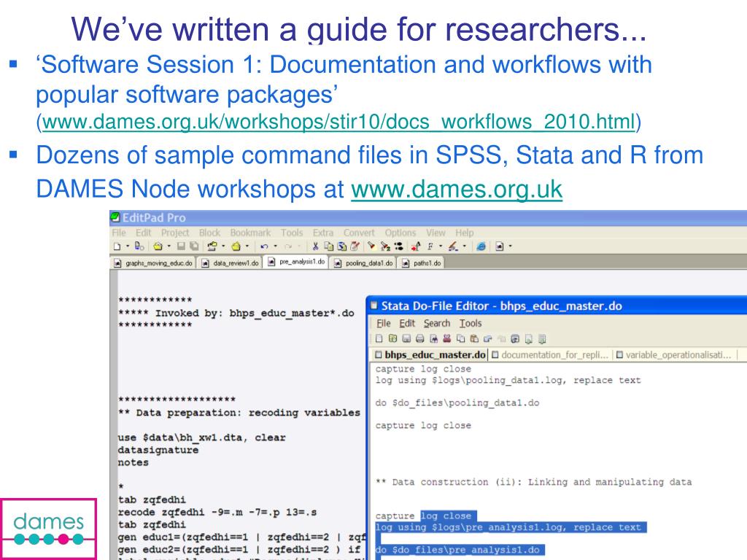
Task: Switch to the documentation_for_repli... tab
Action: click(550, 355)
